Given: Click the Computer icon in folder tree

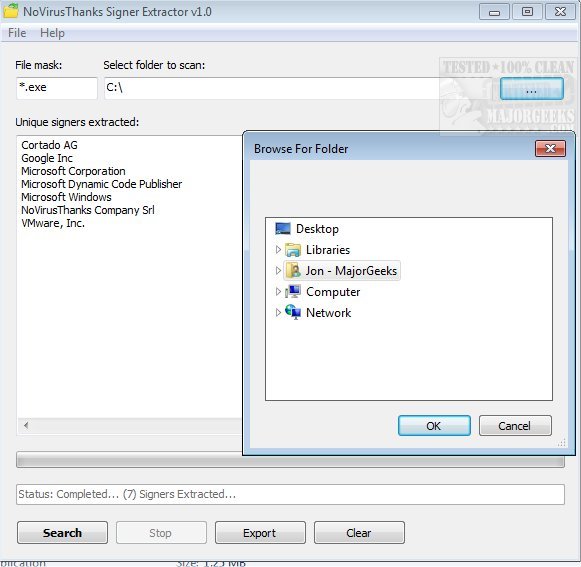Looking at the screenshot, I should point(293,292).
